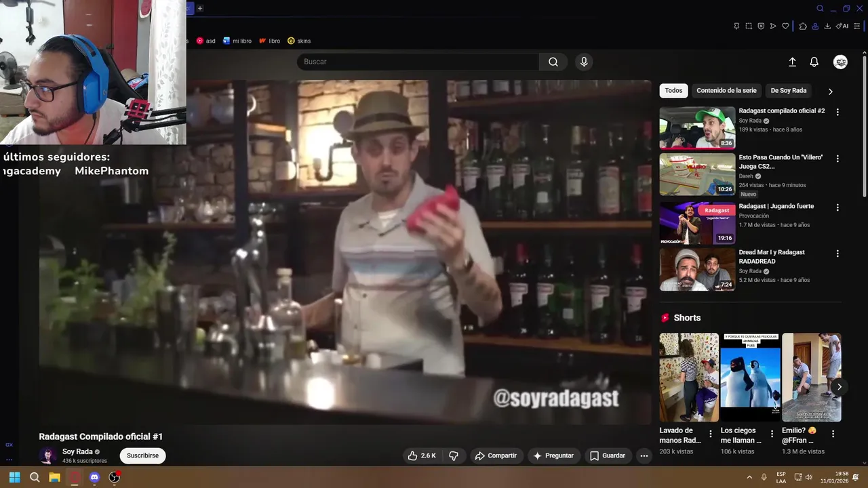The width and height of the screenshot is (868, 488).
Task: Open the YouTube account avatar menu
Action: [x=840, y=62]
